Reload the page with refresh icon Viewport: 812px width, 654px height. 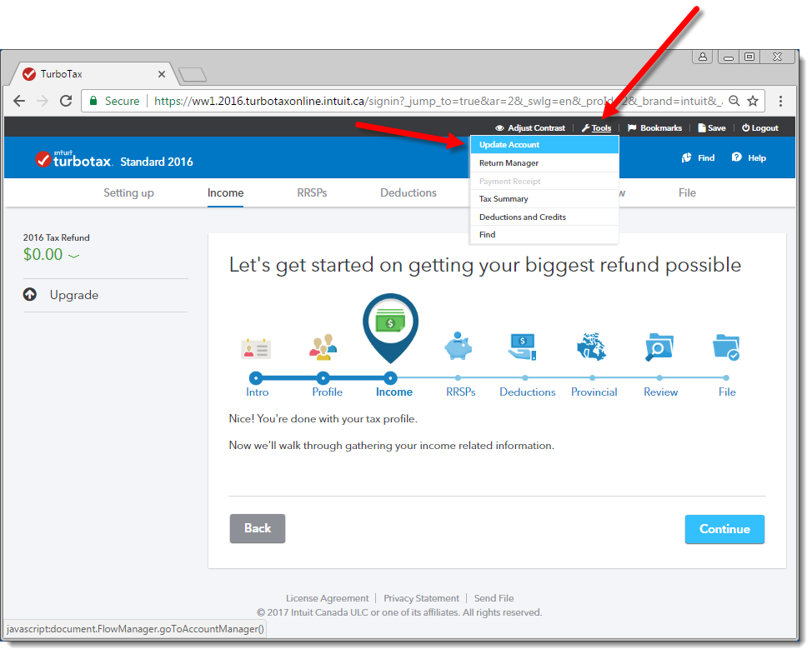click(x=66, y=101)
